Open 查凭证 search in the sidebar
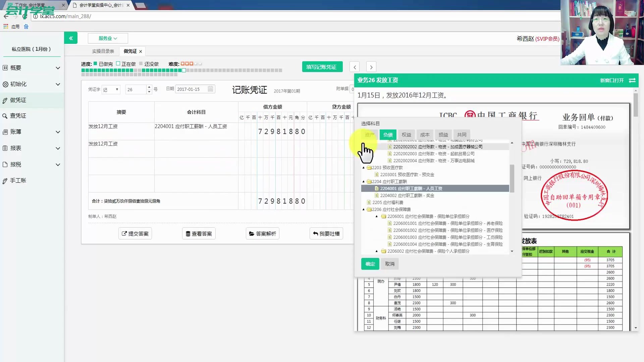 click(18, 116)
